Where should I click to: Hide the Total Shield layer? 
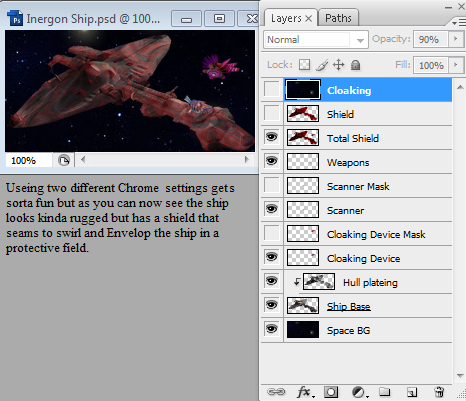click(272, 137)
